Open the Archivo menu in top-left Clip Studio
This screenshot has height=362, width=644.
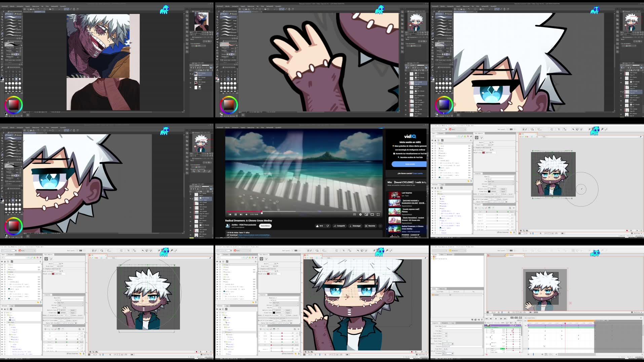pyautogui.click(x=4, y=6)
